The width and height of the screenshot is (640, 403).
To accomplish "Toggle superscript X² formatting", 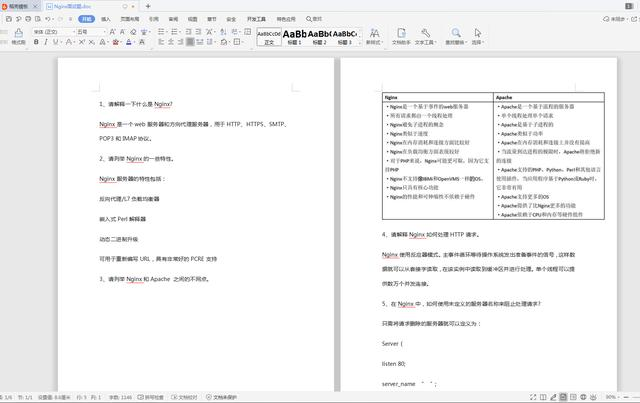I will tap(82, 42).
